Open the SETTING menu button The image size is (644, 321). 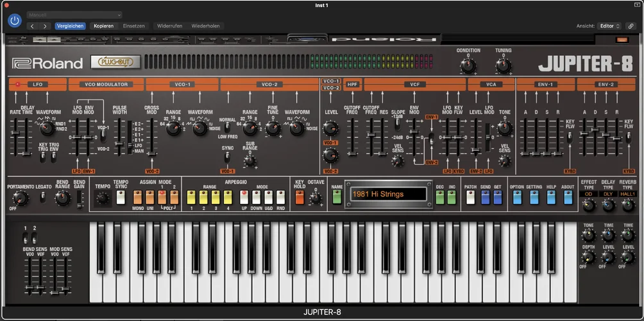[x=534, y=197]
